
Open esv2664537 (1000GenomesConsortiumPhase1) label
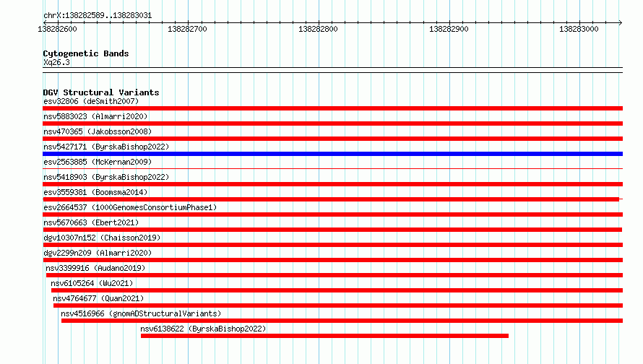[130, 207]
